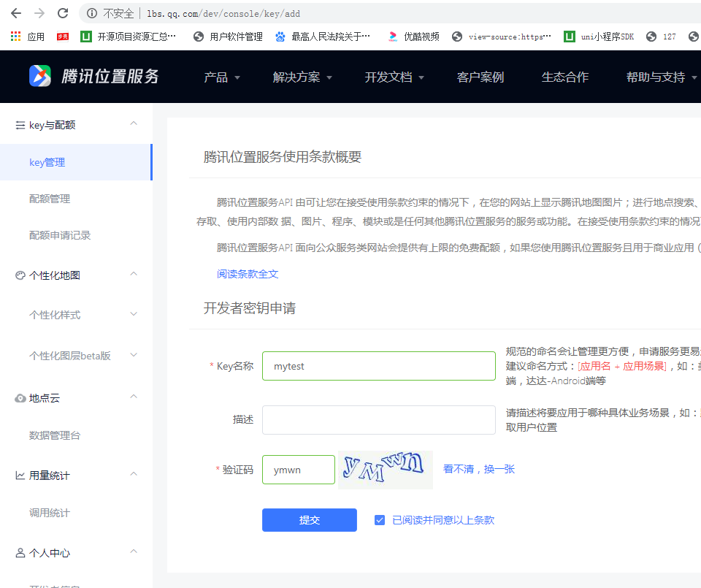Click 看不清，换一张 to refresh captcha

point(479,469)
